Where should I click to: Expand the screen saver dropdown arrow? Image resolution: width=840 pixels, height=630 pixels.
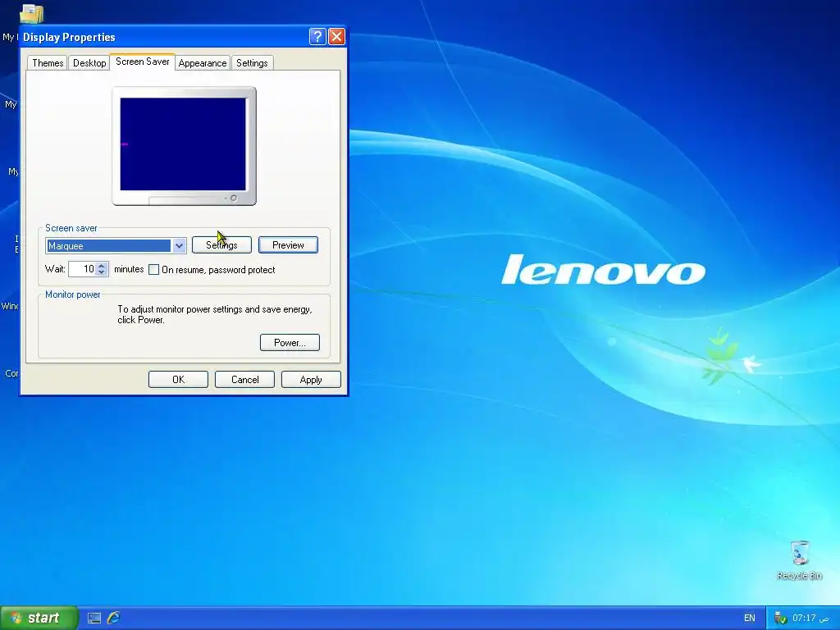[x=179, y=246]
